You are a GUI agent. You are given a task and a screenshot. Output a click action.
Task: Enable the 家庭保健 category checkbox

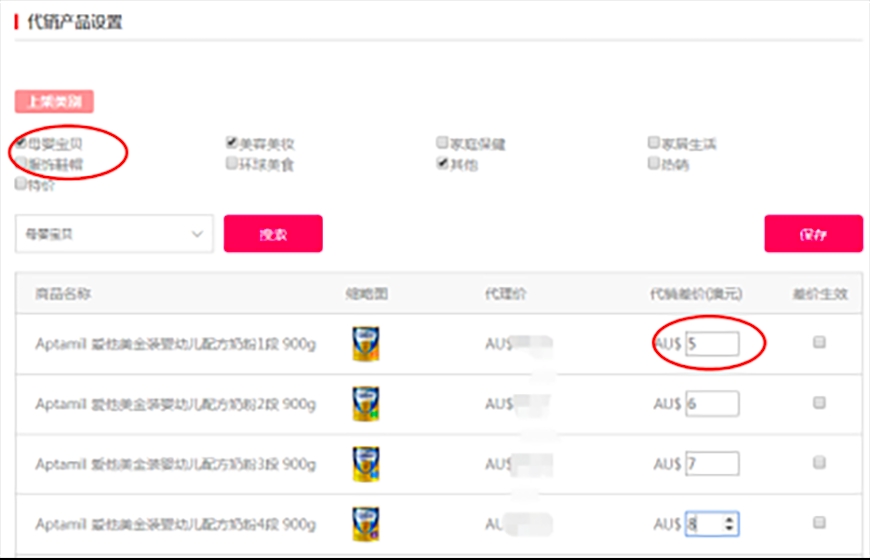coord(442,143)
